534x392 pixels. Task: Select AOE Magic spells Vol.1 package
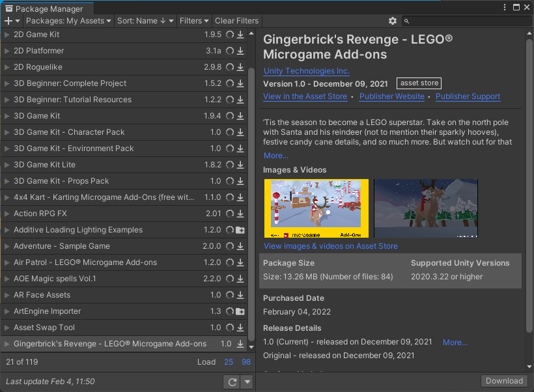(124, 279)
